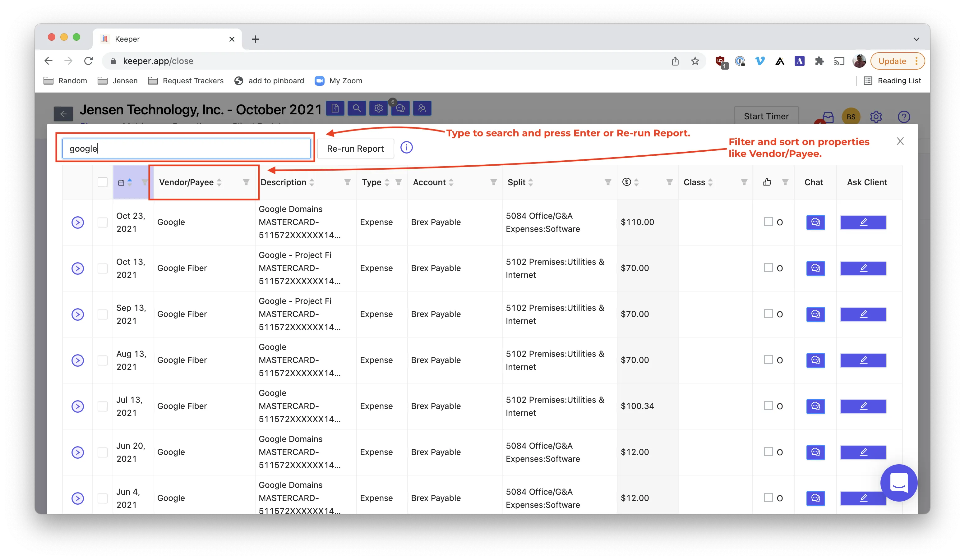Sort by the amount dollar column
This screenshot has width=965, height=560.
636,183
